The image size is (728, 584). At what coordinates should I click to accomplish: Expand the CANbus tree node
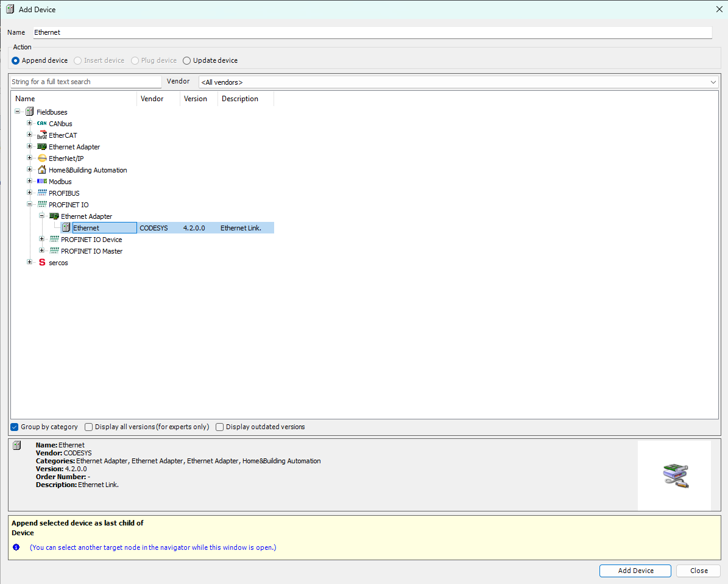click(29, 123)
